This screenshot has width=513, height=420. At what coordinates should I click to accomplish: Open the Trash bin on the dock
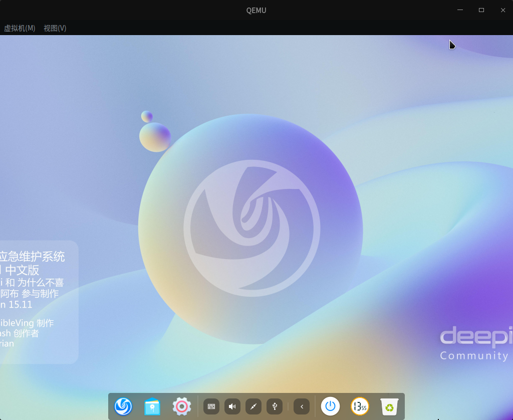pyautogui.click(x=389, y=406)
